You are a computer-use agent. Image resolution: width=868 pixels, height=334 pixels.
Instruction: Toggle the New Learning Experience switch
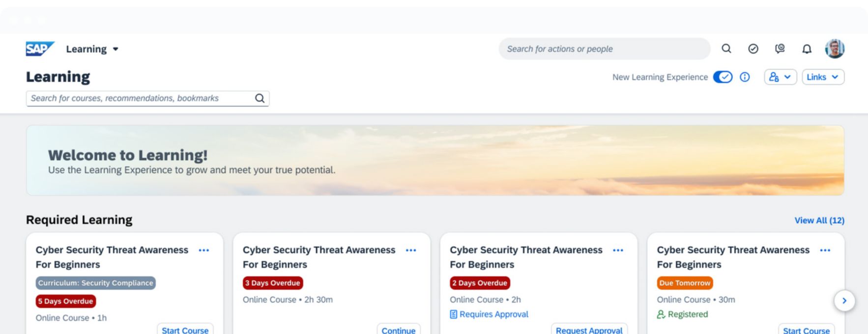723,77
